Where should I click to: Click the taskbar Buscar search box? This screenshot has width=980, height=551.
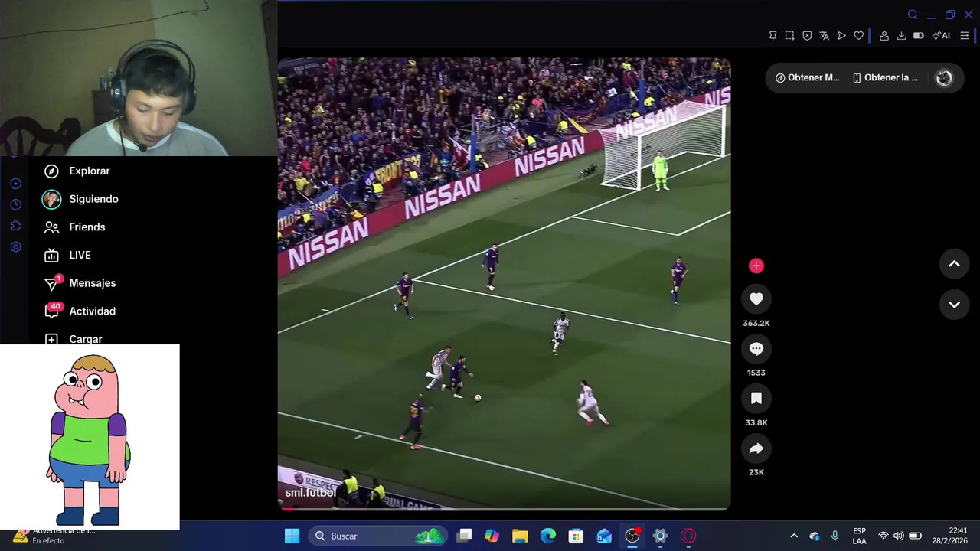(x=378, y=536)
